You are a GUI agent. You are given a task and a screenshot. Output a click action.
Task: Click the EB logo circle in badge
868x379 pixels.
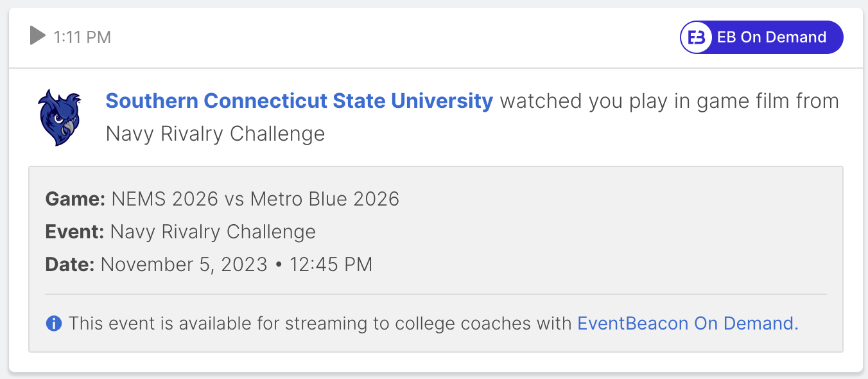click(697, 37)
